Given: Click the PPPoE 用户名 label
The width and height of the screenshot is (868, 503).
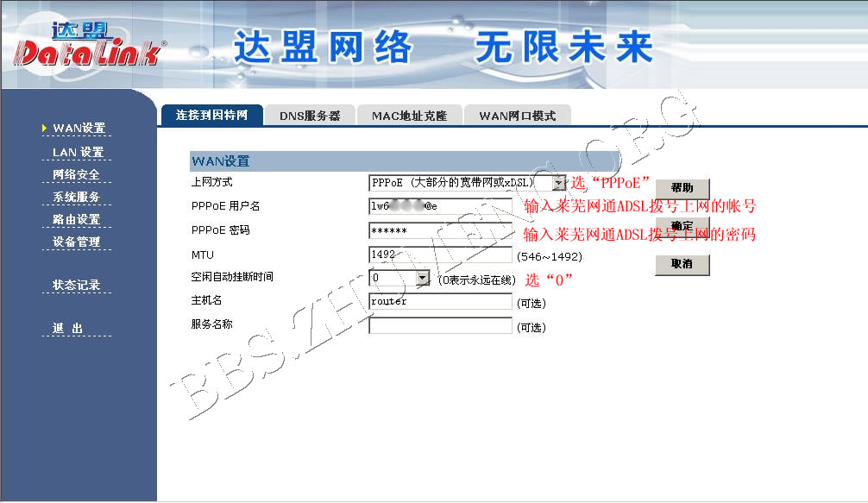Looking at the screenshot, I should (x=225, y=206).
